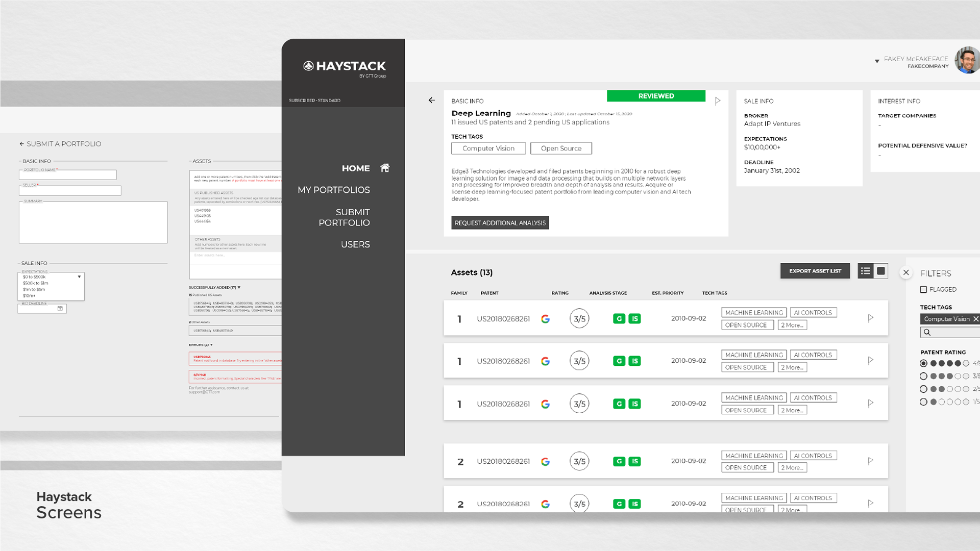The image size is (980, 551).
Task: Toggle the Expectations dropdown arrow
Action: pos(79,277)
